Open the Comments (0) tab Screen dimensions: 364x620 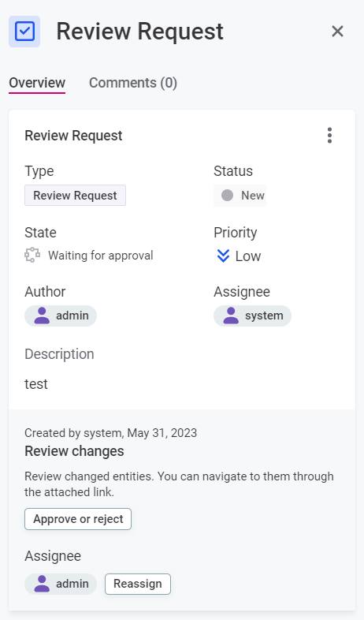click(133, 83)
